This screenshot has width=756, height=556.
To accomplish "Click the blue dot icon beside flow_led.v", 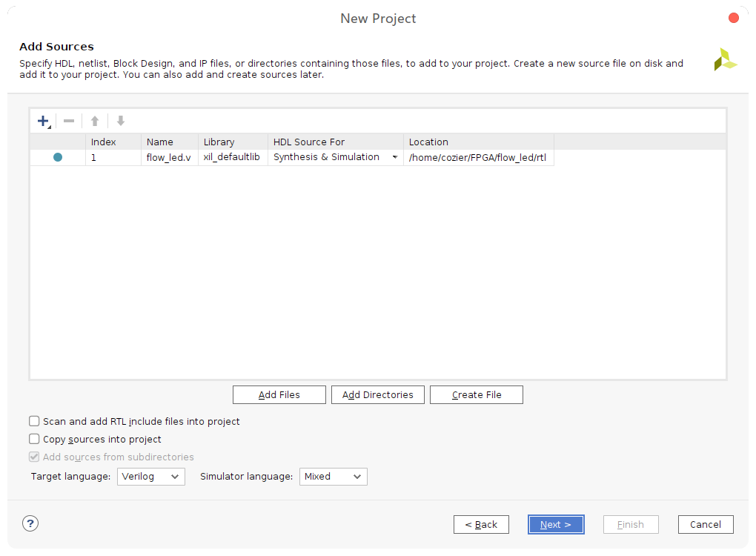I will [58, 157].
